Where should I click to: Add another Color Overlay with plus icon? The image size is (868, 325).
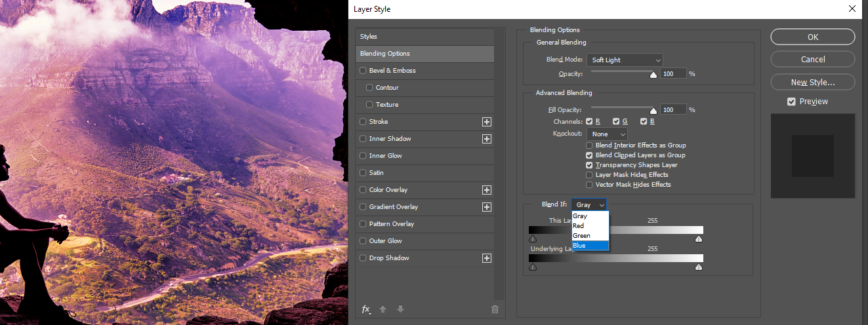point(487,190)
